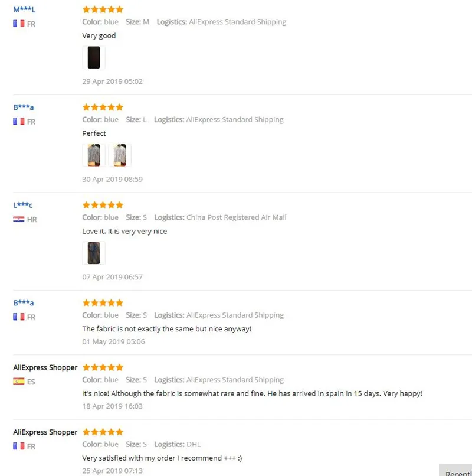Viewport: 472px width, 476px height.
Task: Click AliExpress Shopper name on DHL review
Action: pyautogui.click(x=45, y=432)
